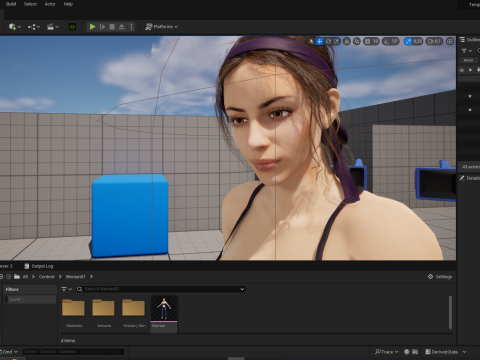480x360 pixels.
Task: Go to Content in breadcrumb path
Action: 46,276
